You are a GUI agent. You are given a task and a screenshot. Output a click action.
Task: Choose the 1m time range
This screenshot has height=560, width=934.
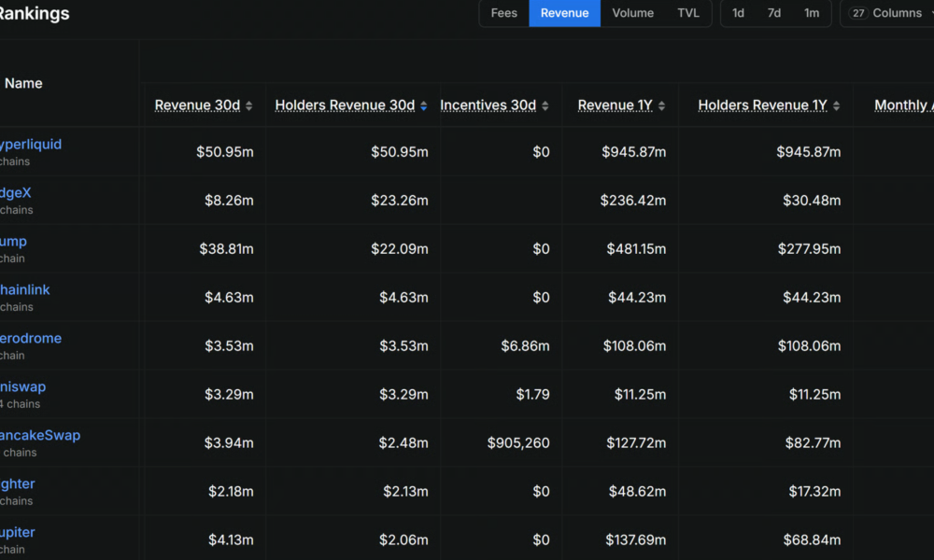pyautogui.click(x=812, y=13)
